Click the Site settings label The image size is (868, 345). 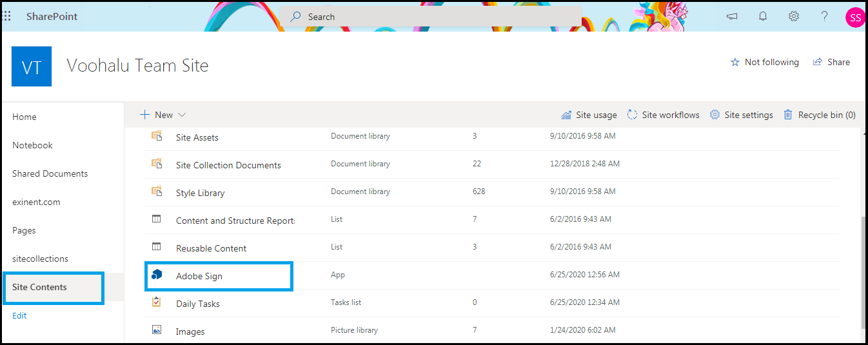pos(749,115)
